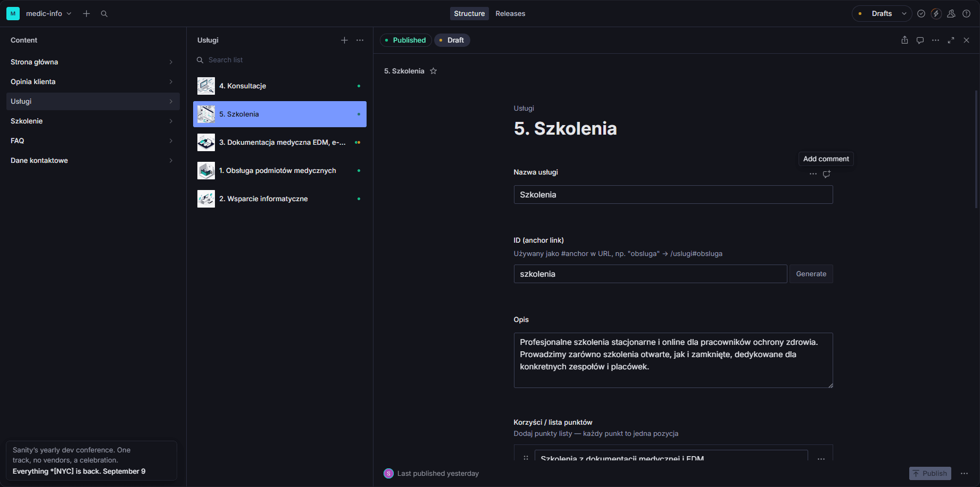Viewport: 980px width, 487px height.
Task: Open the tasks checkmark icon in top bar
Action: pyautogui.click(x=921, y=13)
